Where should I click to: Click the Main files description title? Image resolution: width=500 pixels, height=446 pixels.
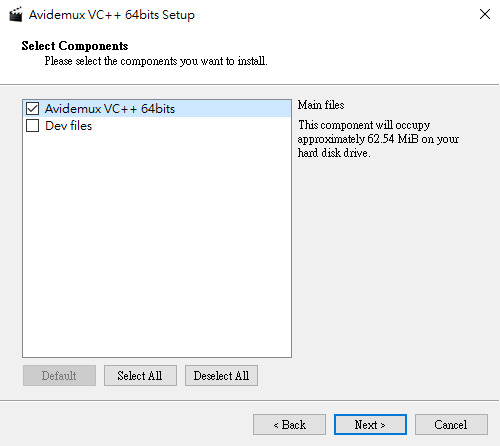pyautogui.click(x=321, y=105)
